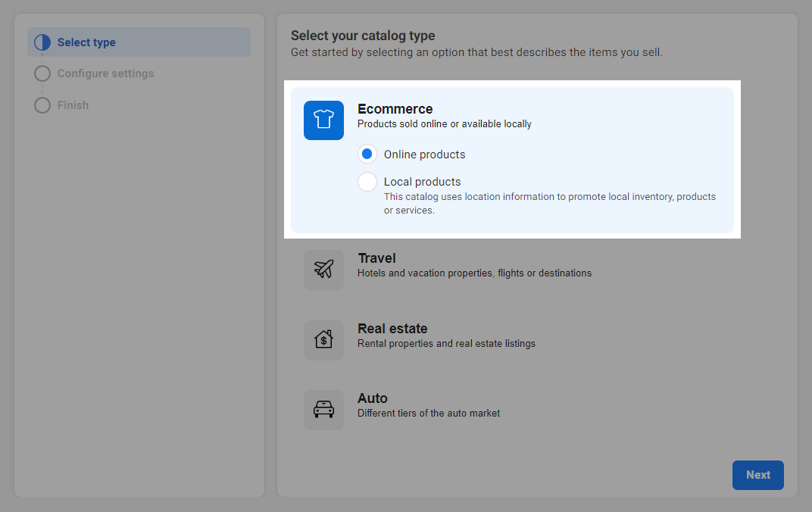
Task: Go to the Select type step
Action: [139, 42]
